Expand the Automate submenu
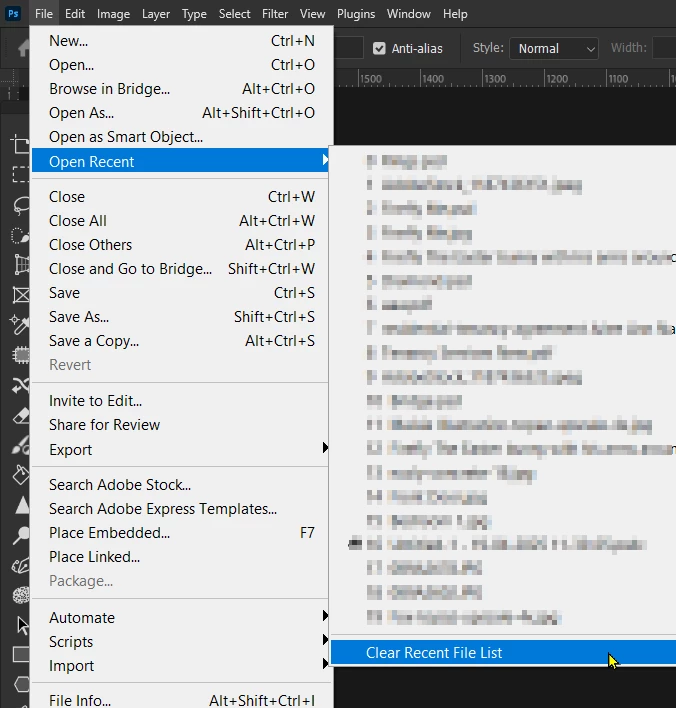The width and height of the screenshot is (676, 708). click(x=181, y=617)
